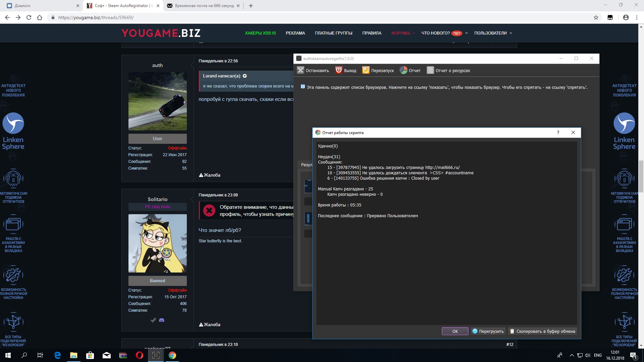644x362 pixels.
Task: Click auth's car avatar image
Action: click(157, 101)
